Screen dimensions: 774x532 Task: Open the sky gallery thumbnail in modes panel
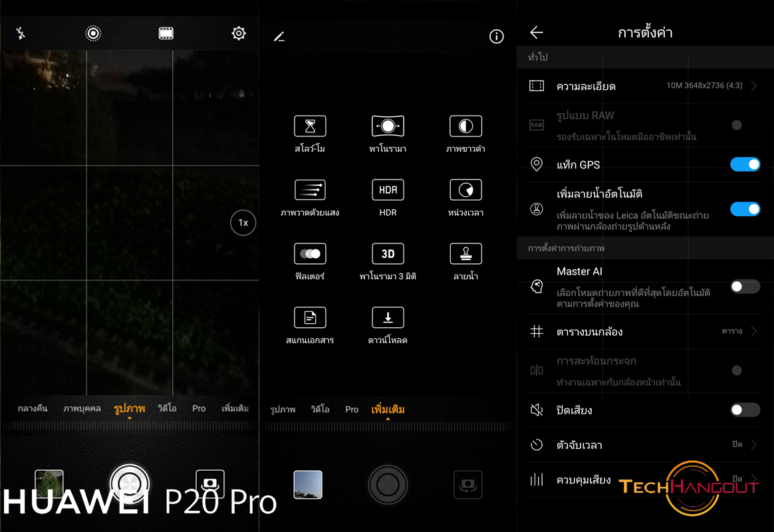(x=308, y=485)
